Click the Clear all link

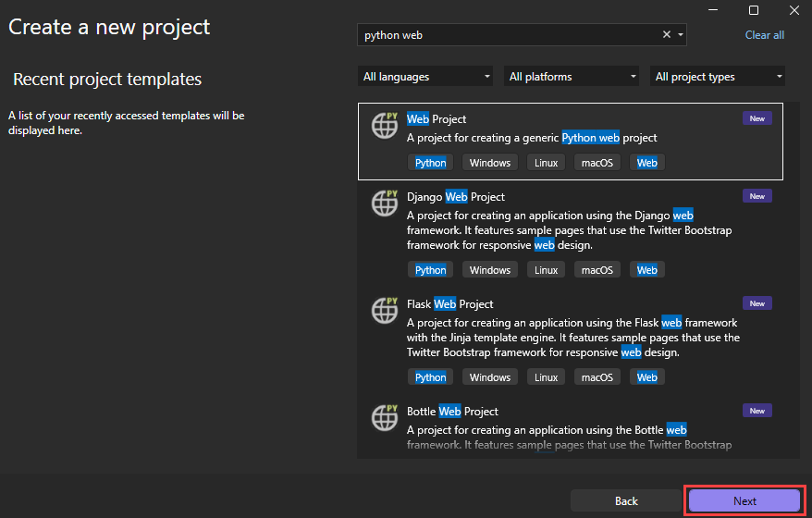(x=764, y=35)
